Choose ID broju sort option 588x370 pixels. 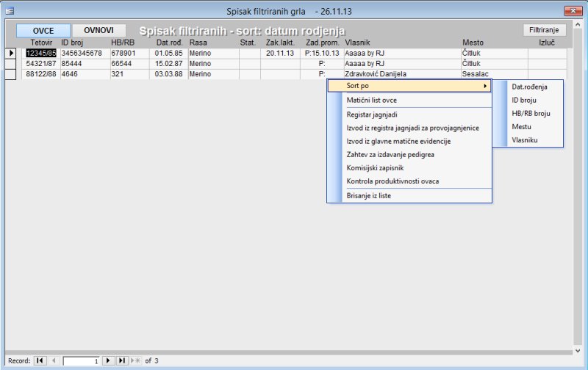(x=526, y=100)
